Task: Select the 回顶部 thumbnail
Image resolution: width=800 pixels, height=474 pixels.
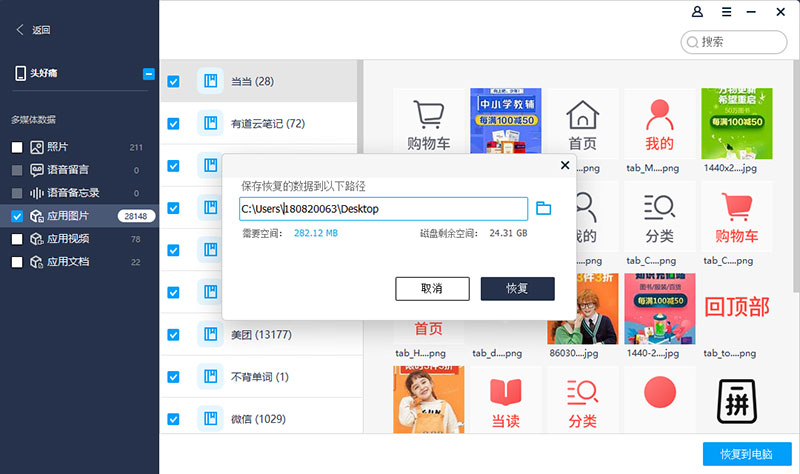Action: [737, 309]
